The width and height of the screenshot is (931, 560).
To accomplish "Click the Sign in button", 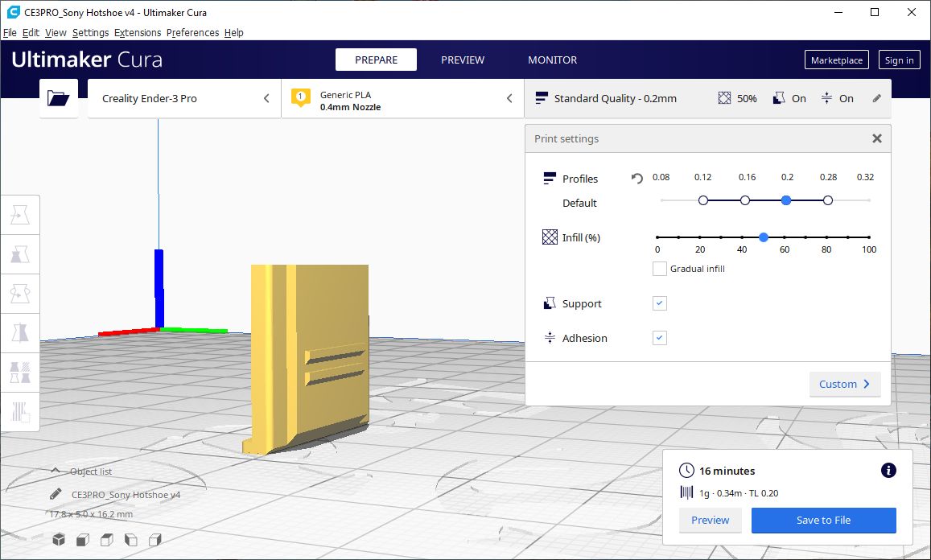I will (x=899, y=60).
